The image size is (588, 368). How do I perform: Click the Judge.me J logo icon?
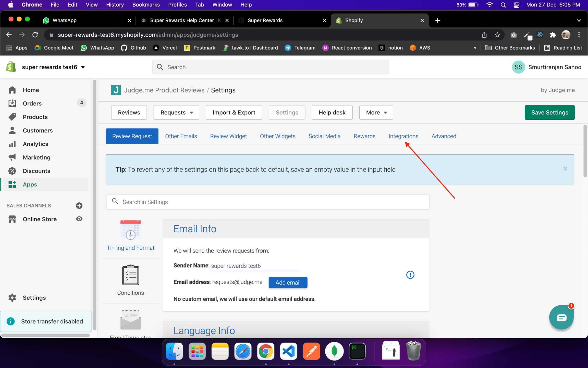116,90
